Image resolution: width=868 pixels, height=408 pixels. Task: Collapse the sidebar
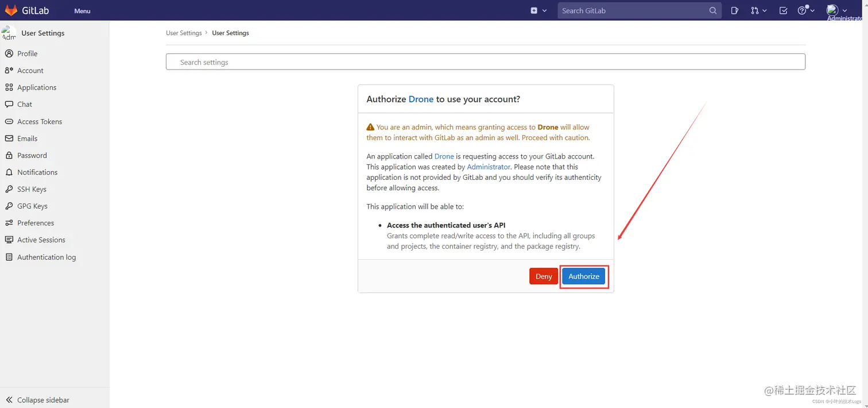(x=38, y=400)
